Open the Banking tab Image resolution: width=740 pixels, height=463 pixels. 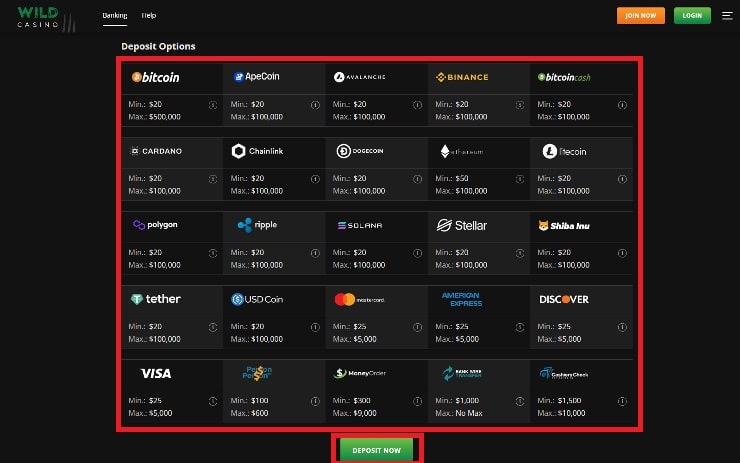[x=115, y=15]
